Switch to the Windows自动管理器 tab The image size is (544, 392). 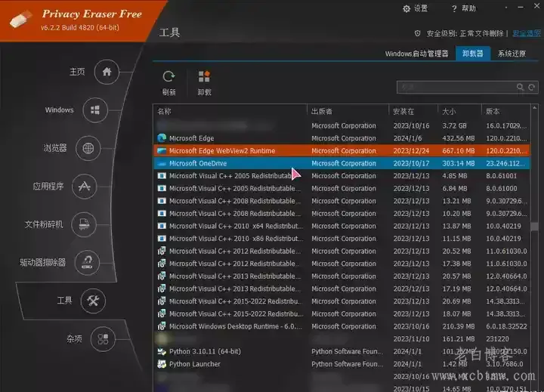(x=416, y=54)
